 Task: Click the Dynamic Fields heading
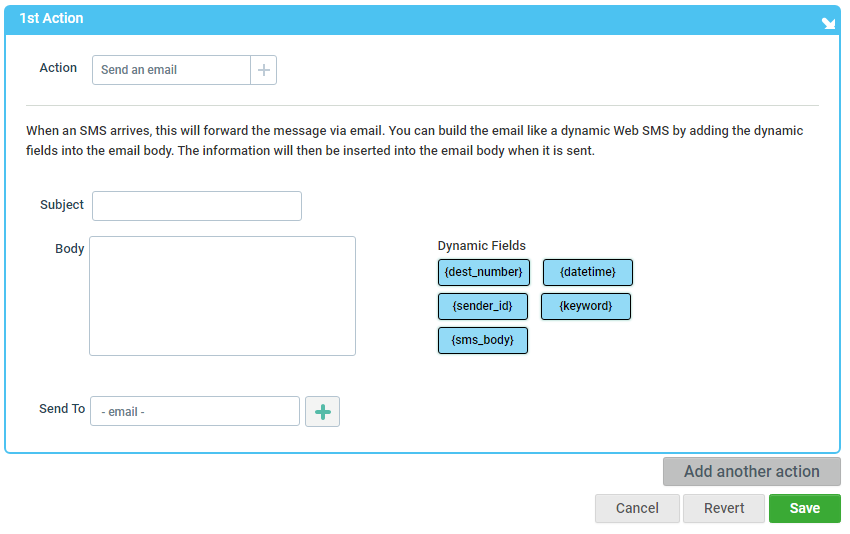tap(481, 246)
